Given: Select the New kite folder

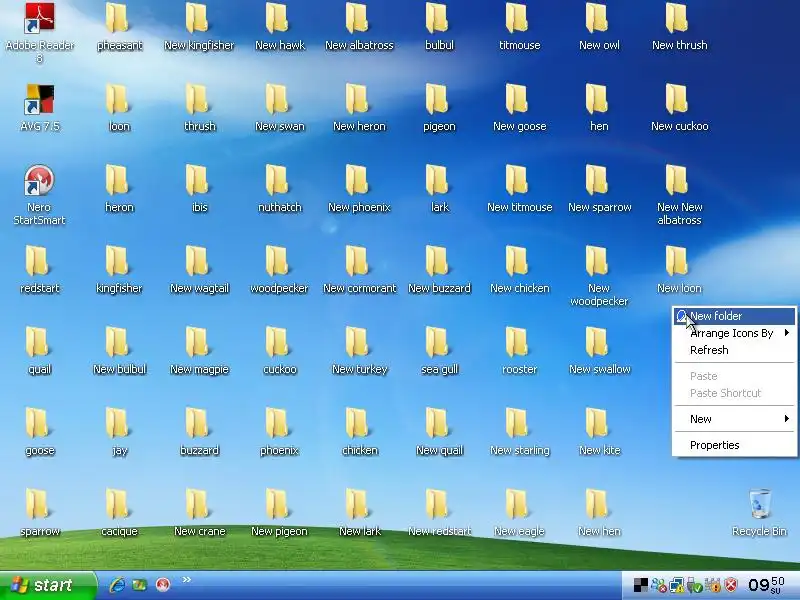Looking at the screenshot, I should click(599, 432).
